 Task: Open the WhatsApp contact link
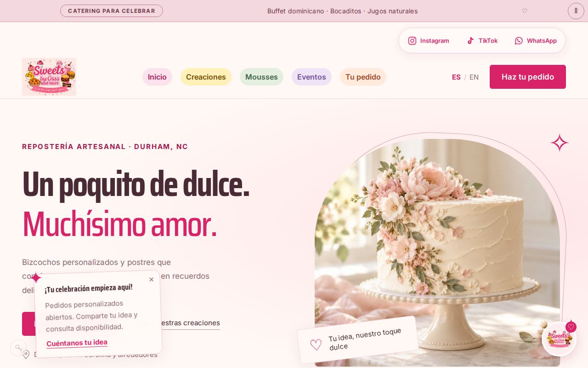tap(536, 40)
